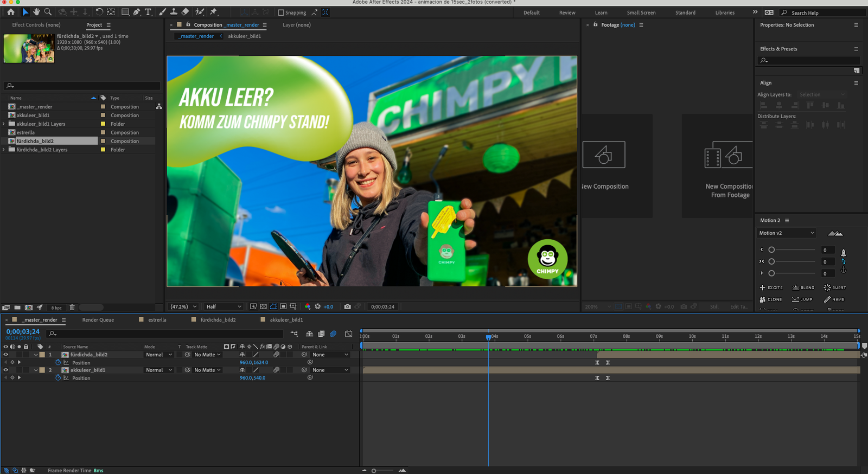Select the Hand tool
This screenshot has height=474, width=868.
[36, 12]
